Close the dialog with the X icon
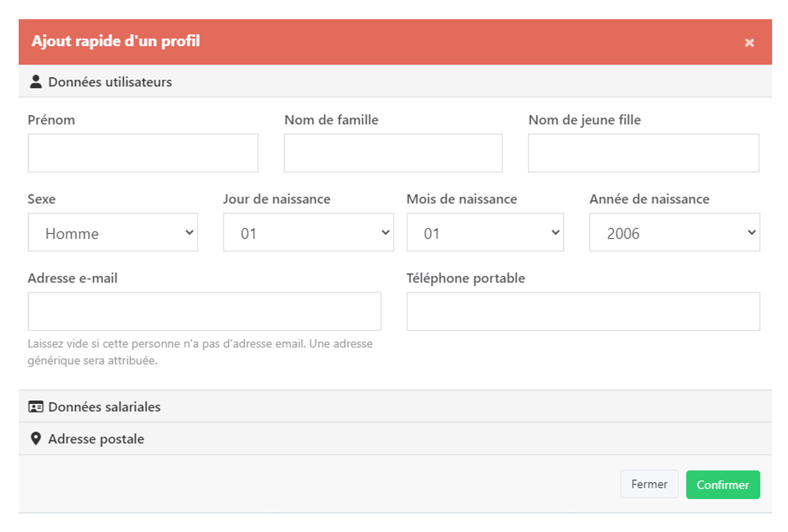 [x=749, y=43]
